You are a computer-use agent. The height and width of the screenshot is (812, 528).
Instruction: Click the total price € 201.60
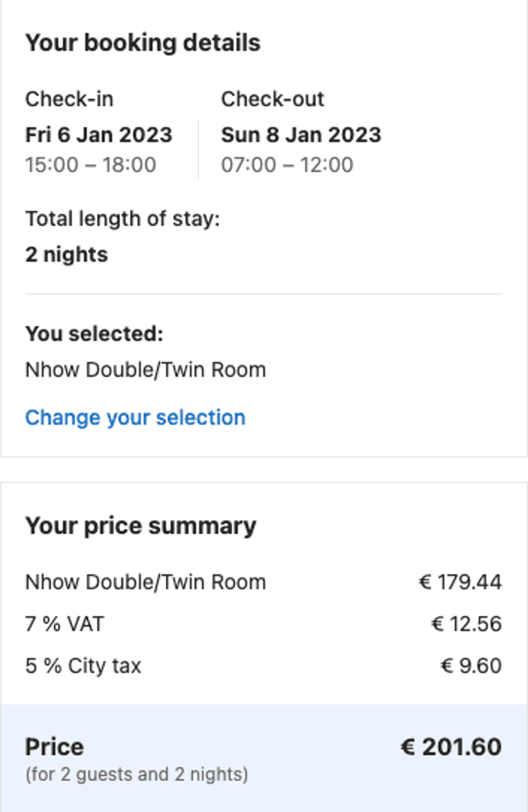coord(451,747)
